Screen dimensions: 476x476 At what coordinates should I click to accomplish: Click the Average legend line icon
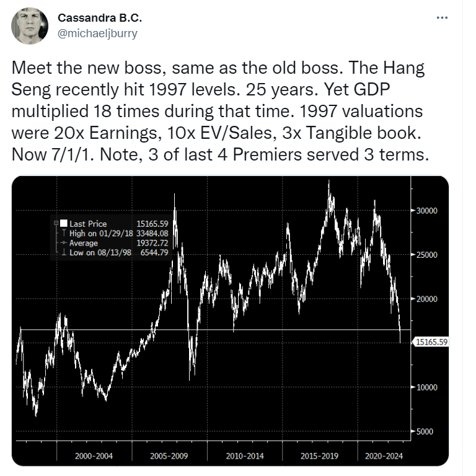(x=64, y=243)
